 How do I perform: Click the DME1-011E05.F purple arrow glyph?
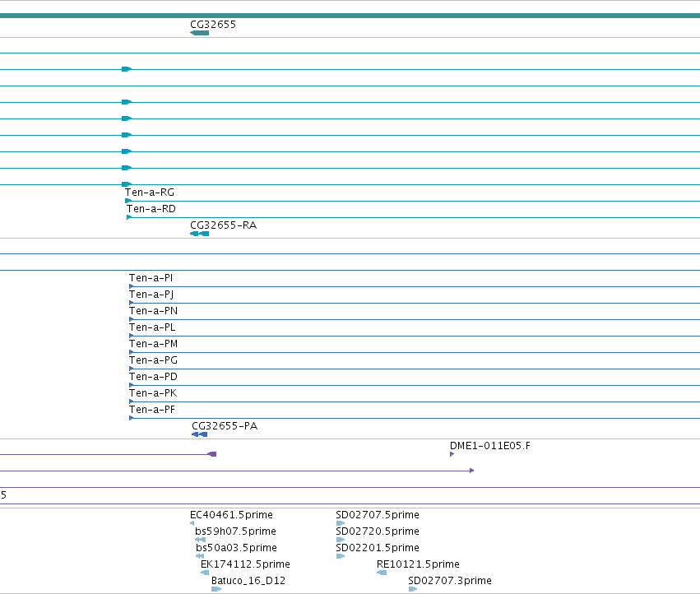[452, 454]
